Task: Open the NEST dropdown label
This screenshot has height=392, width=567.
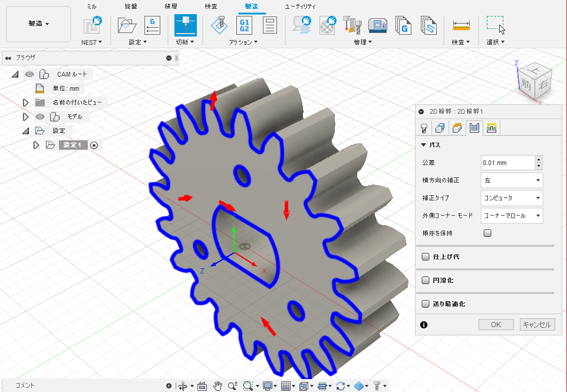Action: click(x=91, y=42)
